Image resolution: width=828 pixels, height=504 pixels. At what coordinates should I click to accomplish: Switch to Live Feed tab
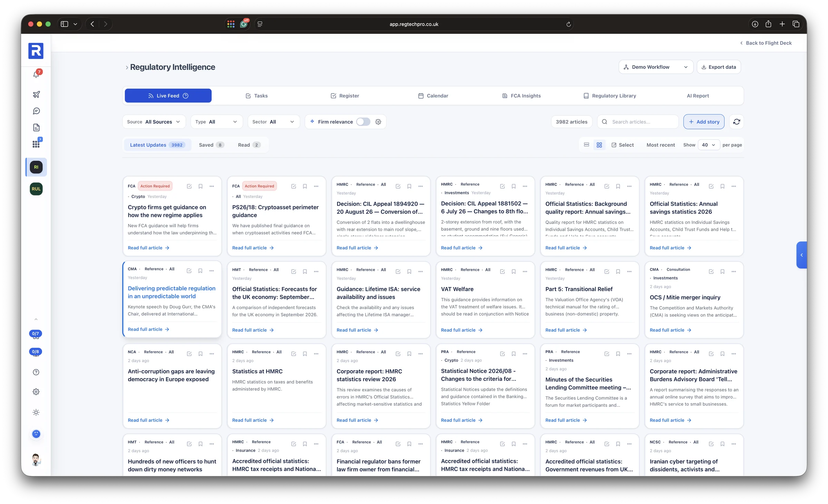pos(168,96)
